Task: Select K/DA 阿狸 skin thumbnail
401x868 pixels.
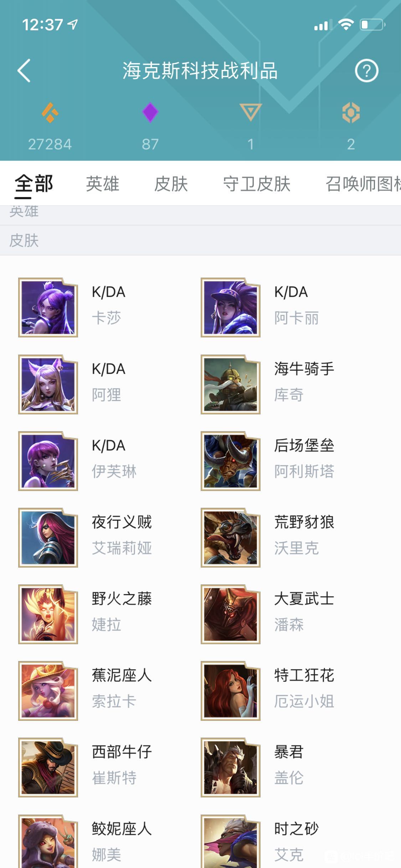Action: pyautogui.click(x=48, y=384)
